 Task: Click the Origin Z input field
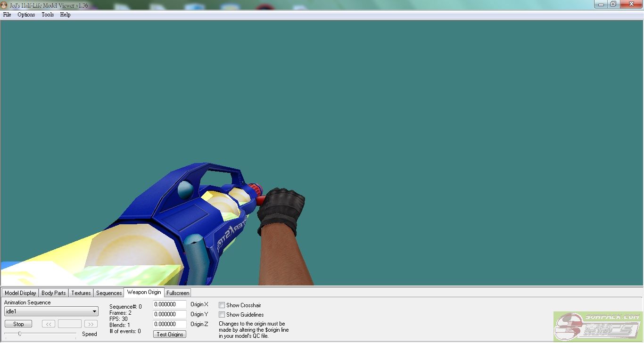[169, 324]
